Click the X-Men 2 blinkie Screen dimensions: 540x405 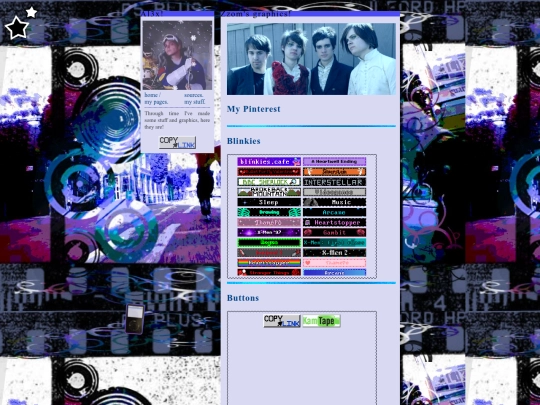click(334, 253)
